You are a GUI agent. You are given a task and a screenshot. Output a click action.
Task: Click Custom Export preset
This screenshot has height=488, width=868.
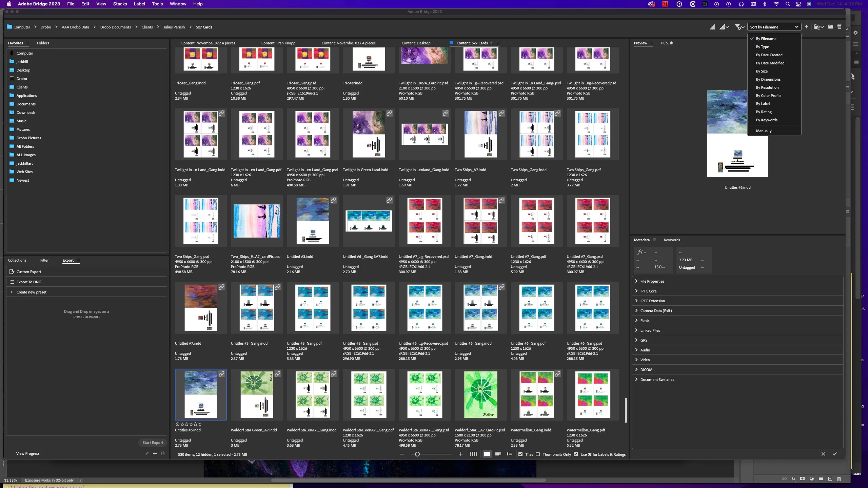[x=29, y=272]
